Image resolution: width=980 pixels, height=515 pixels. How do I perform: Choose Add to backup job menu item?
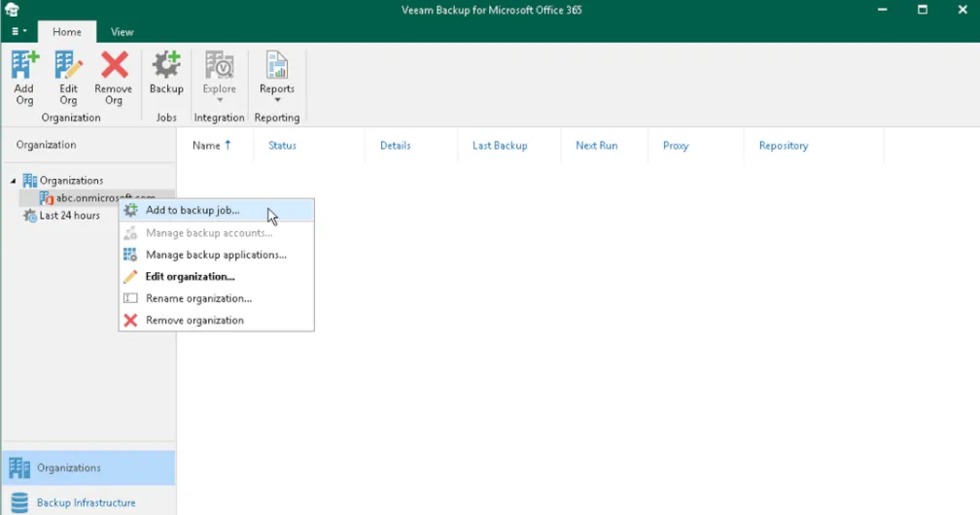216,211
